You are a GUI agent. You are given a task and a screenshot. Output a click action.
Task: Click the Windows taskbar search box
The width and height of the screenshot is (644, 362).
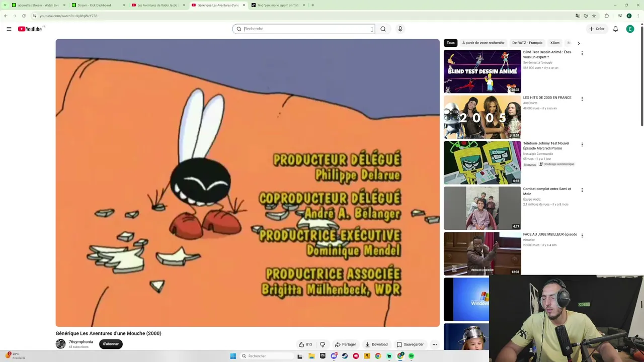click(267, 356)
